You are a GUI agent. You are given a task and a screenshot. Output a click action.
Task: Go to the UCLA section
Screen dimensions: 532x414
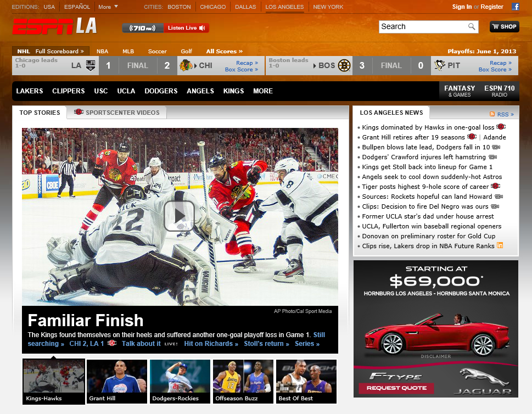click(126, 91)
